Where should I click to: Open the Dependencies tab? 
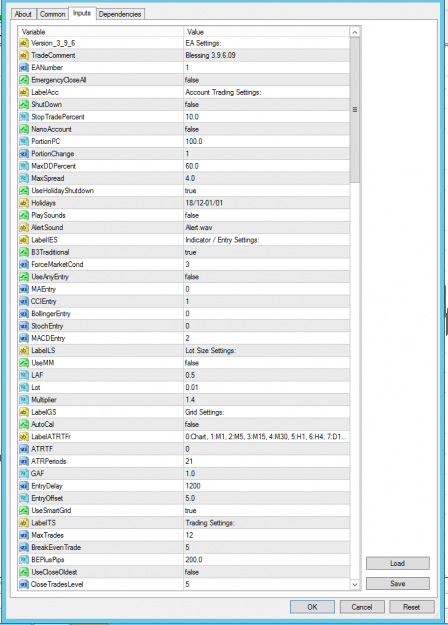(x=120, y=14)
